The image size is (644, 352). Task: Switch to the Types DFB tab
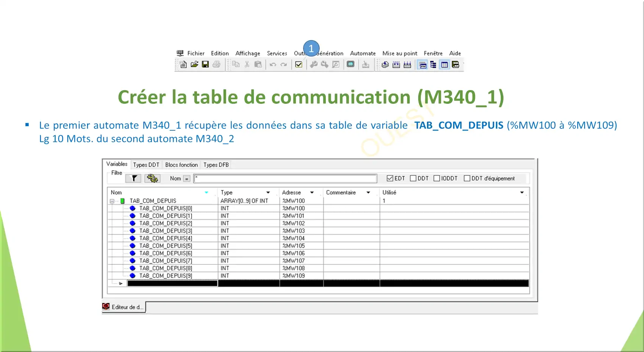pyautogui.click(x=216, y=165)
